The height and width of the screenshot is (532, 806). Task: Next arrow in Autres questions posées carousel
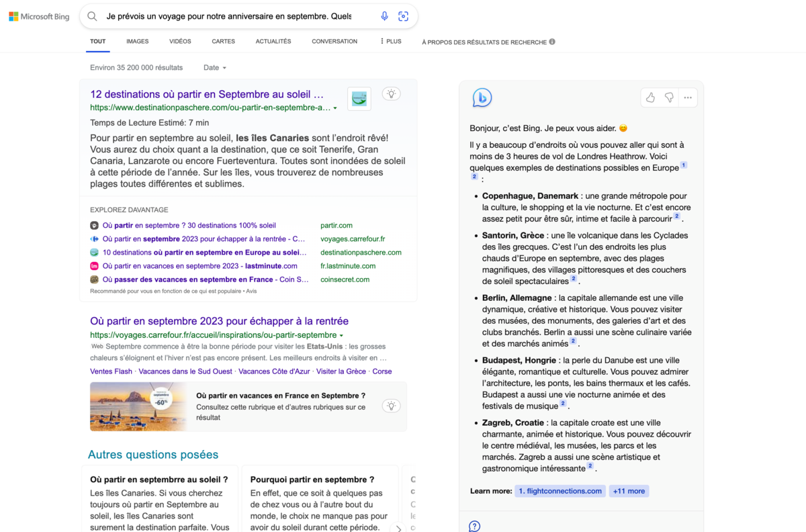[x=399, y=529]
